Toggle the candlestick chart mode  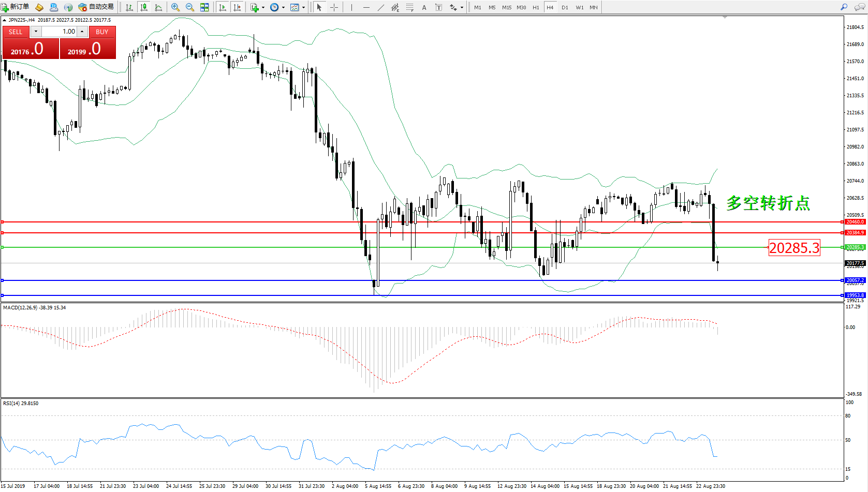(x=144, y=7)
